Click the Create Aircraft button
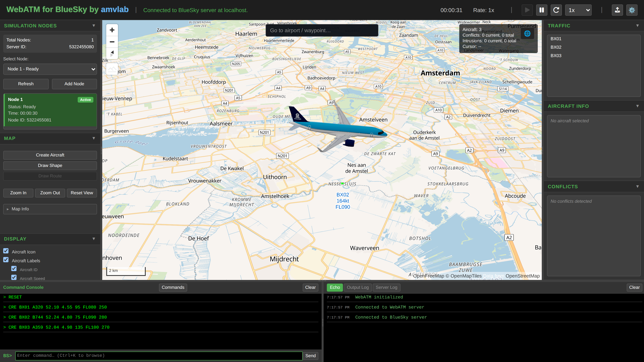 pos(50,155)
